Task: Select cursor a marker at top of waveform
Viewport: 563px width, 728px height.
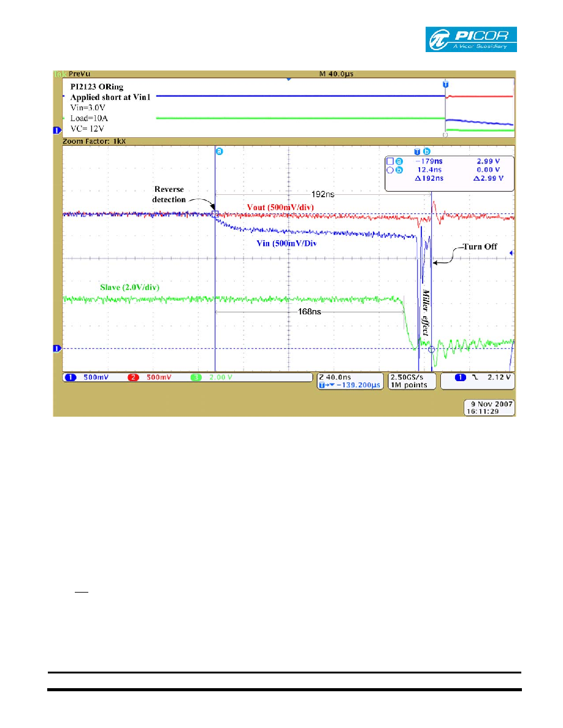Action: 220,151
